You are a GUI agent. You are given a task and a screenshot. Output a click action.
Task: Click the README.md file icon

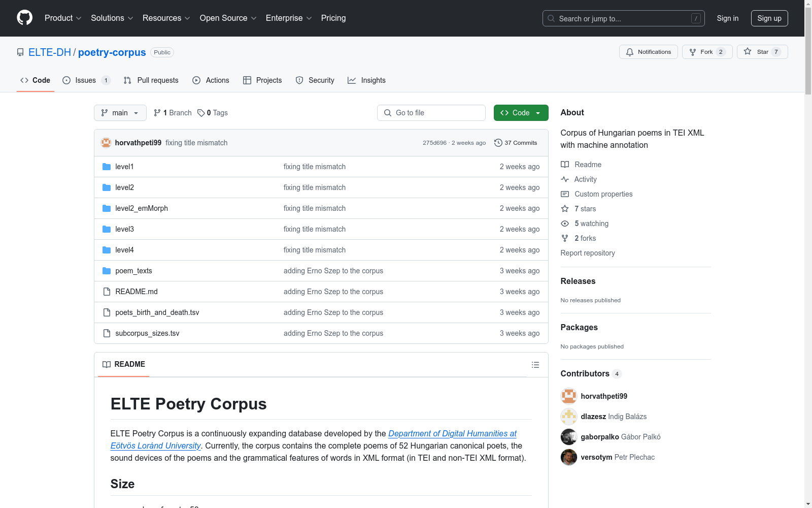pos(107,292)
